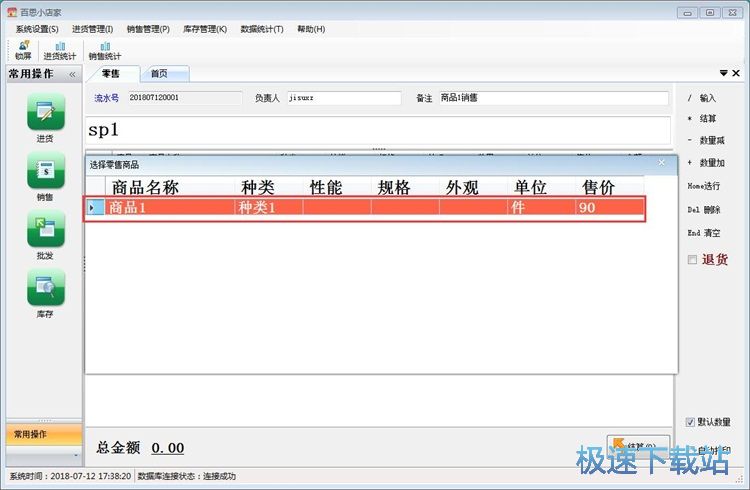Click the 单位 column header
Viewport: 750px width, 490px height.
point(541,187)
